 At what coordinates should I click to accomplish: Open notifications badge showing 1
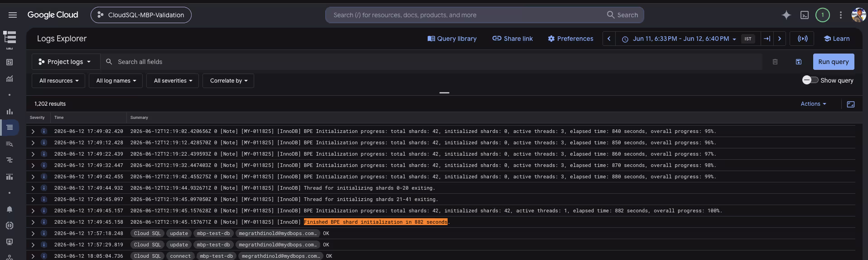tap(823, 15)
